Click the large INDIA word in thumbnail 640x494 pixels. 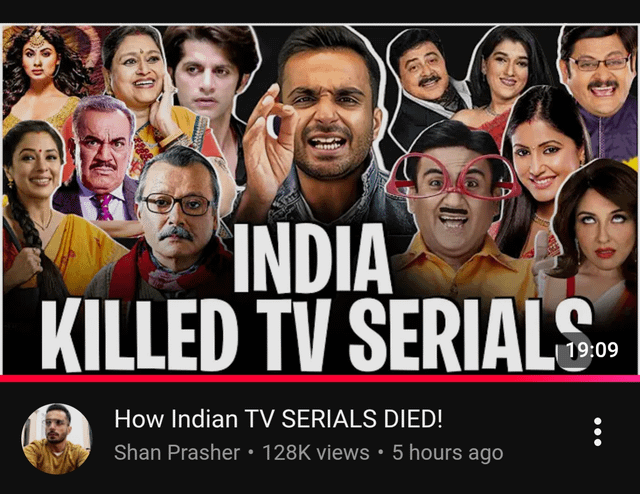tap(313, 259)
